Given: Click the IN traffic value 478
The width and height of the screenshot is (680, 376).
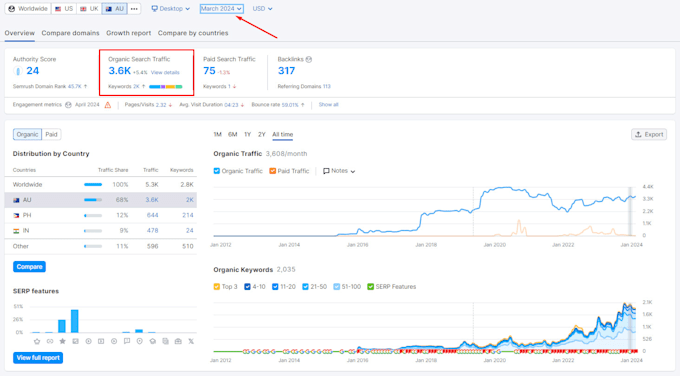Looking at the screenshot, I should click(x=152, y=231).
